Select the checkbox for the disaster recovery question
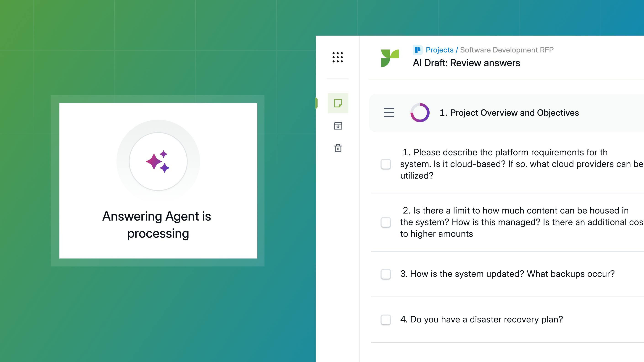The height and width of the screenshot is (362, 644). coord(385,320)
